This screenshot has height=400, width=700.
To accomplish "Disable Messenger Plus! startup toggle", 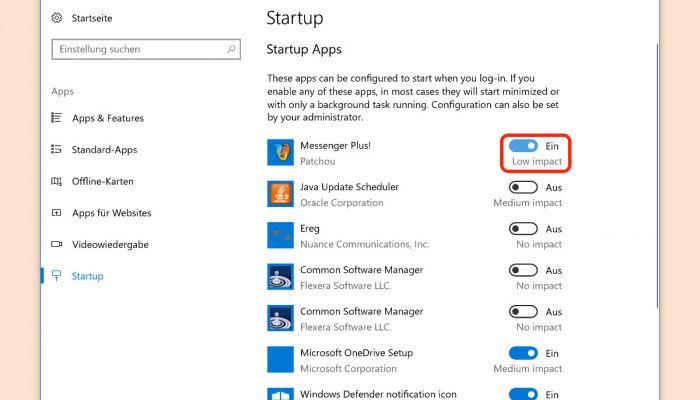I will [523, 146].
